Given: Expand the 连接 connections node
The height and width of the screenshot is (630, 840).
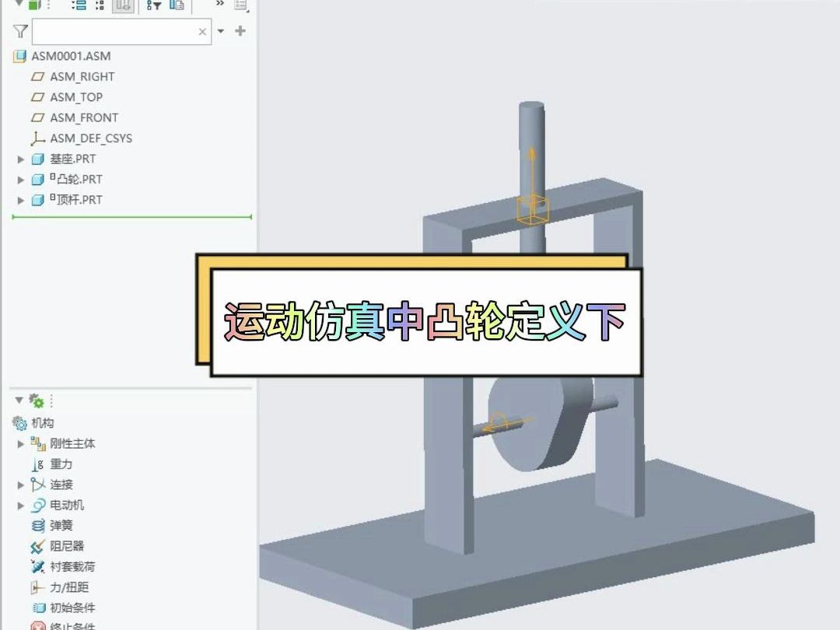Looking at the screenshot, I should point(21,485).
